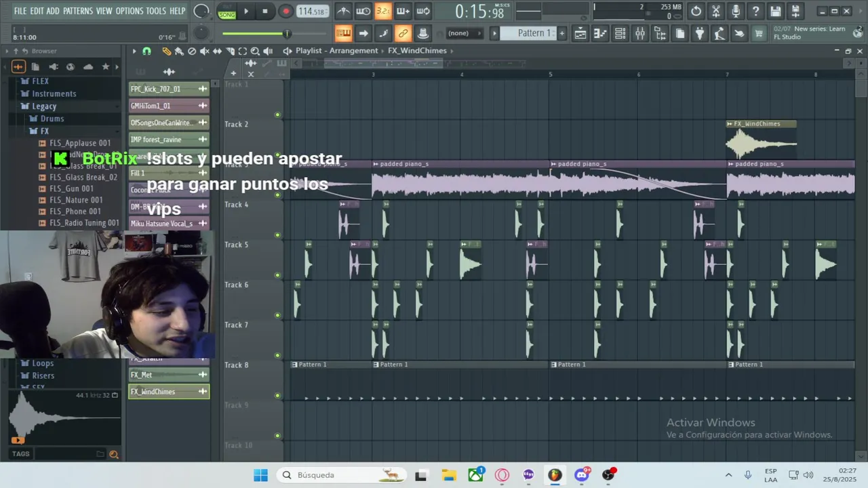Open the VIEW menu

coord(104,11)
